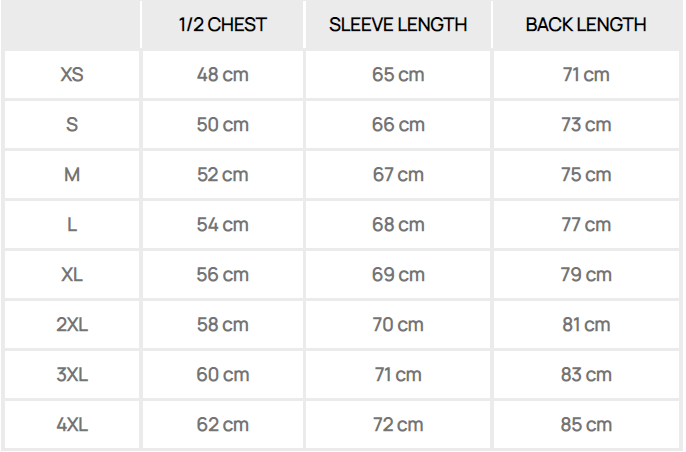Screen dimensions: 686x452
Task: Click the 66 cm sleeve length cell
Action: pyautogui.click(x=398, y=125)
